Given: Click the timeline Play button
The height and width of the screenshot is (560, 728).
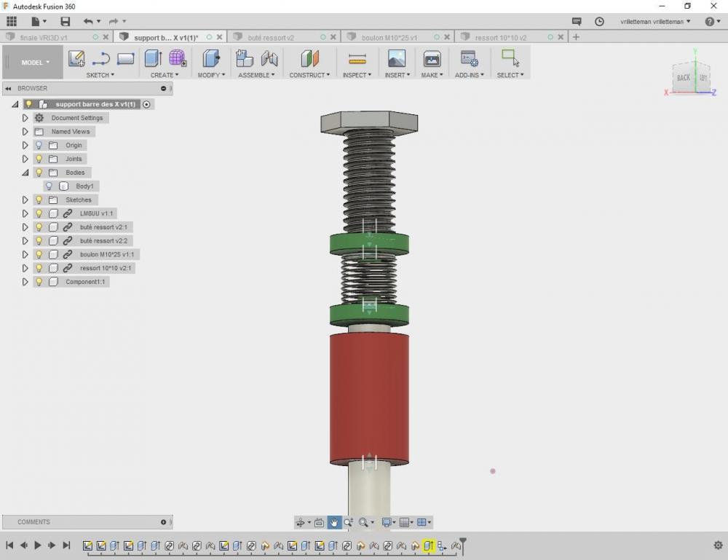Looking at the screenshot, I should click(38, 545).
